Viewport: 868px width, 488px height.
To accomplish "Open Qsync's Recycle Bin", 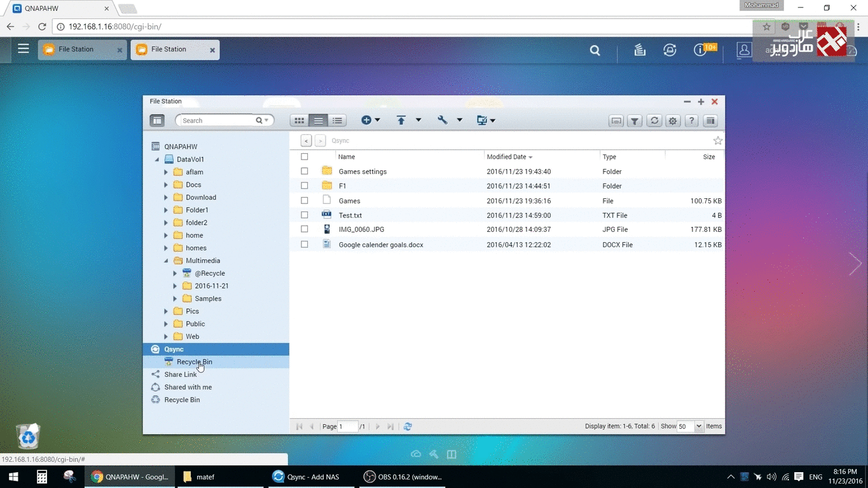I will point(216,362).
